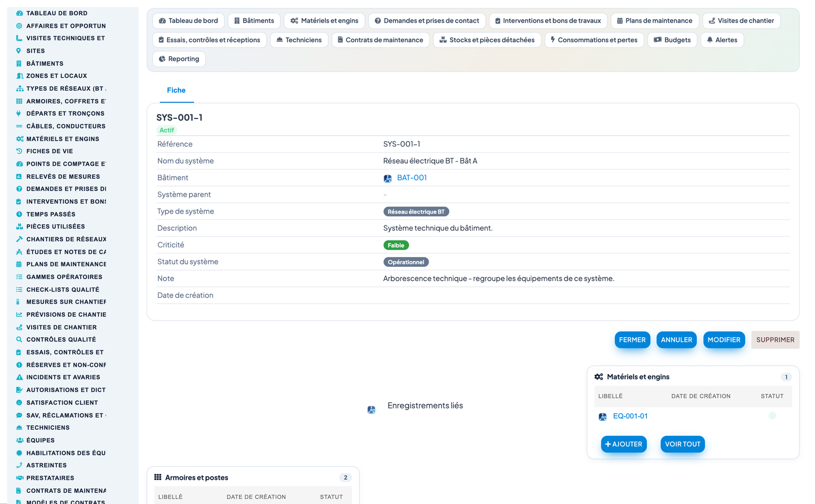Viewport: 815px width, 504px height.
Task: Click the Habilitations des équipes badge icon
Action: click(x=19, y=453)
